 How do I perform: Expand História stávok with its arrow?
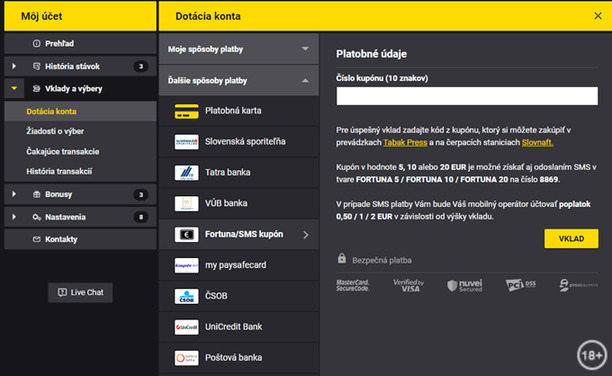pos(14,66)
